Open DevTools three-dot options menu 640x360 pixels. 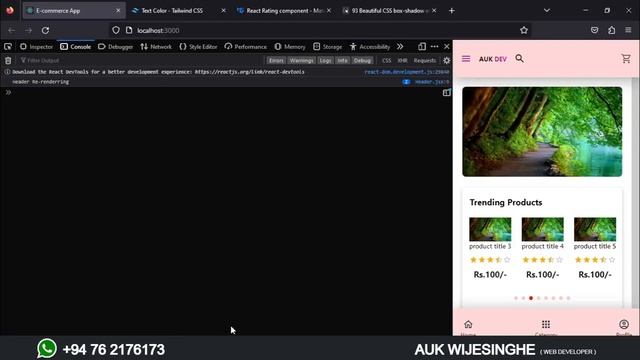click(x=434, y=47)
